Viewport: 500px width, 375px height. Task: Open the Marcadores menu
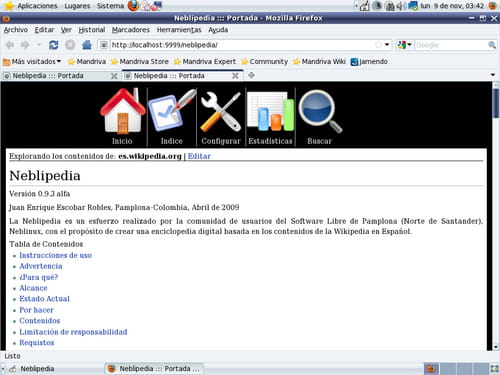[131, 30]
